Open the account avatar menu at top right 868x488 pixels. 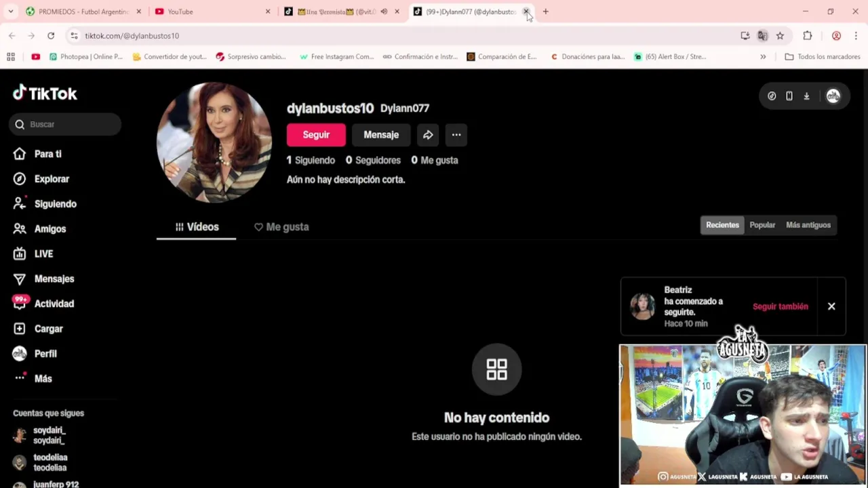[833, 96]
